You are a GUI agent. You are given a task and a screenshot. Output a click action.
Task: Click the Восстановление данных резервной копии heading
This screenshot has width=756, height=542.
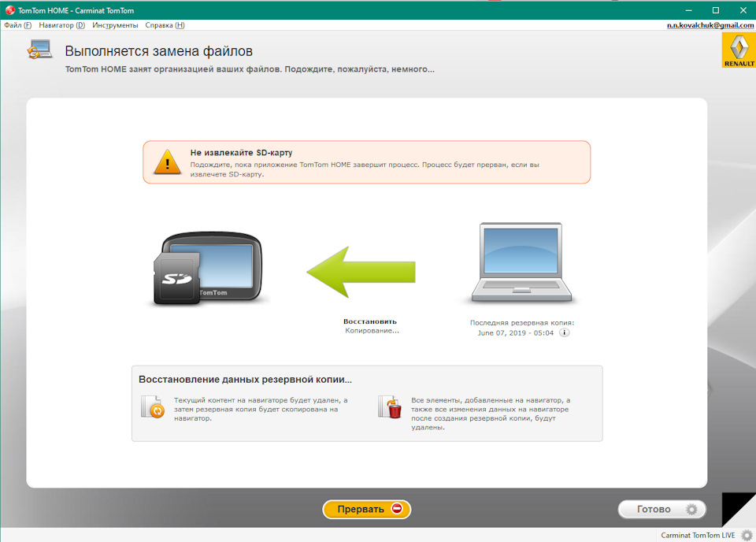pos(245,380)
